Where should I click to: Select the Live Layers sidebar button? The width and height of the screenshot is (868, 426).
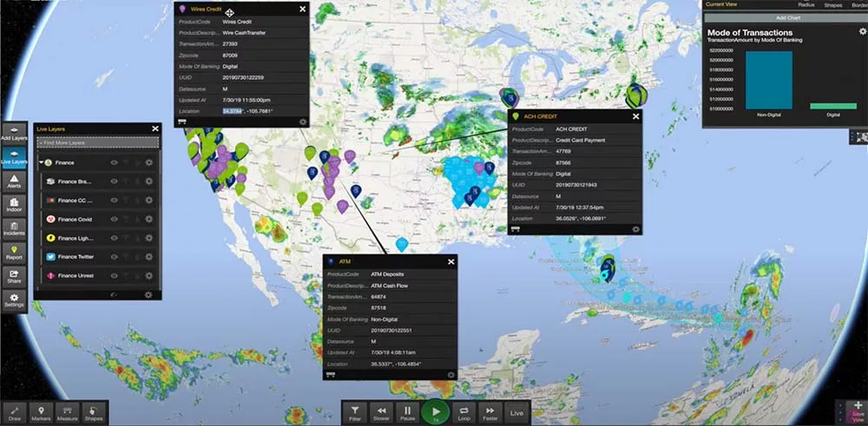(14, 158)
